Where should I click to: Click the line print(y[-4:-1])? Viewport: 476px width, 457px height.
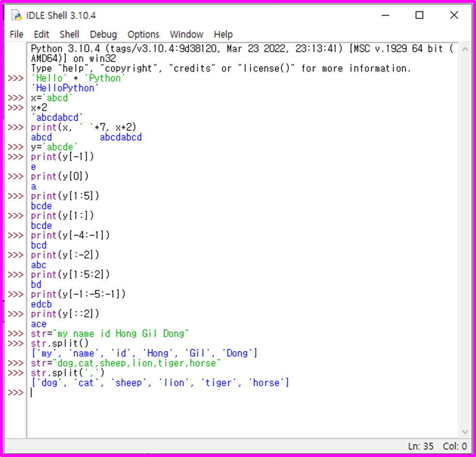(70, 235)
